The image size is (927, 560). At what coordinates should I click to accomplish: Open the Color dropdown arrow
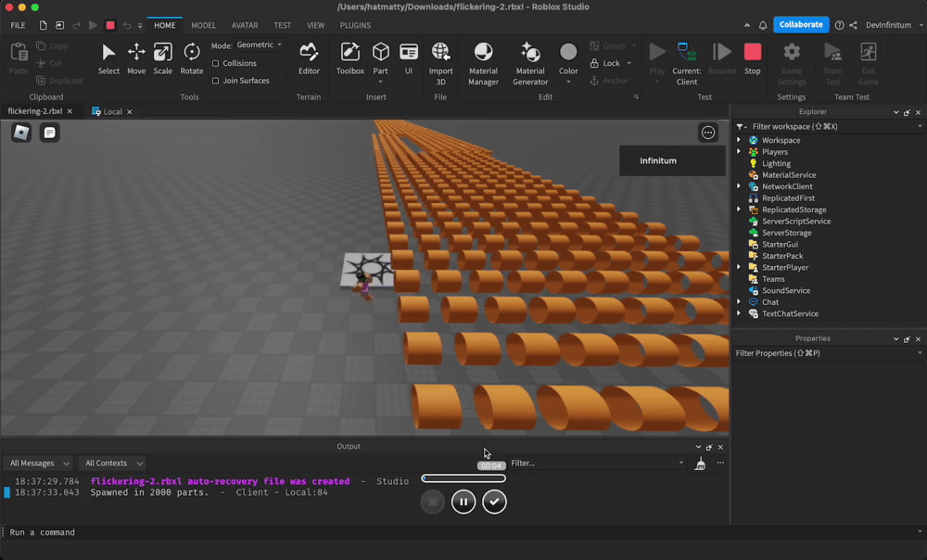point(568,82)
